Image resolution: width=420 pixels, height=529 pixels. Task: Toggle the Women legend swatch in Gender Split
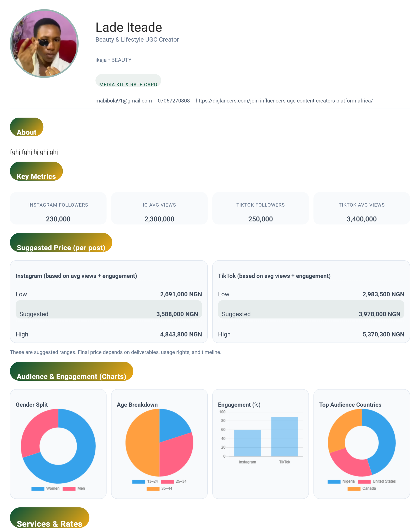coord(38,488)
